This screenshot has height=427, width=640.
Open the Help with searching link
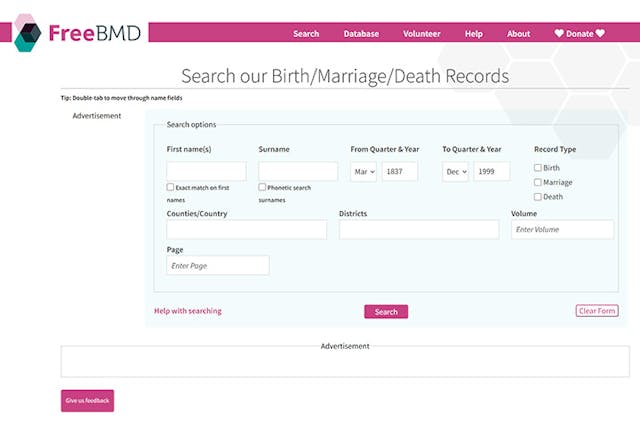coord(188,311)
